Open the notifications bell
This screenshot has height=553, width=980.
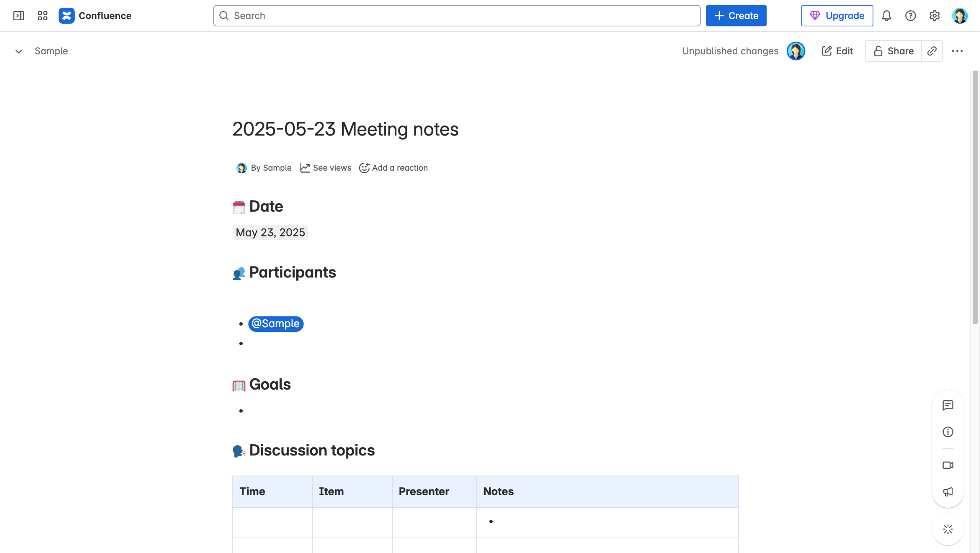[x=886, y=16]
